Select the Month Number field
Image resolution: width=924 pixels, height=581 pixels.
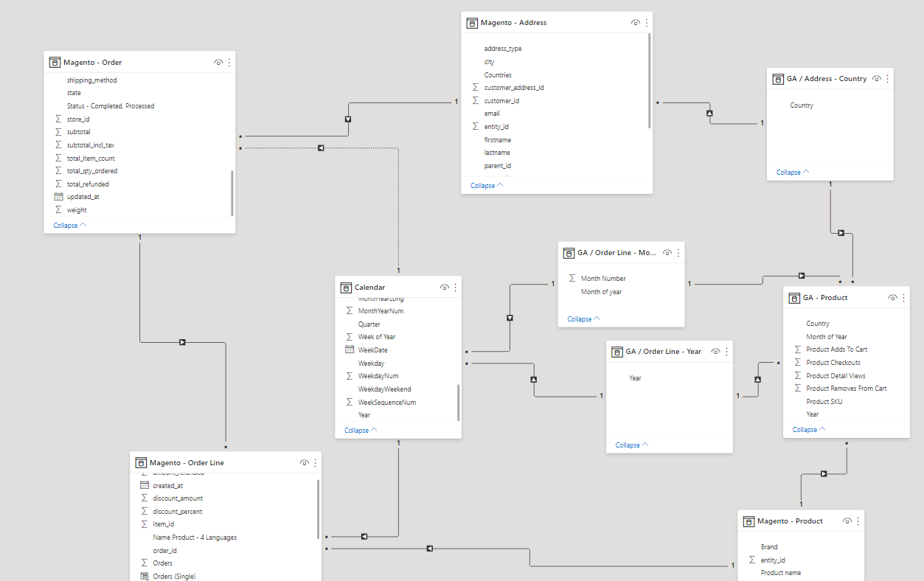point(603,279)
